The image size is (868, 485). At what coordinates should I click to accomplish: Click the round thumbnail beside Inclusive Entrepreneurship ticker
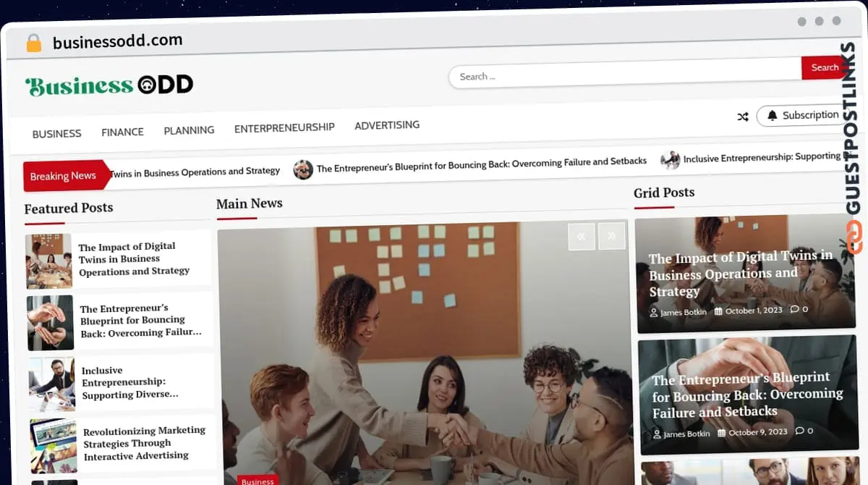(671, 160)
